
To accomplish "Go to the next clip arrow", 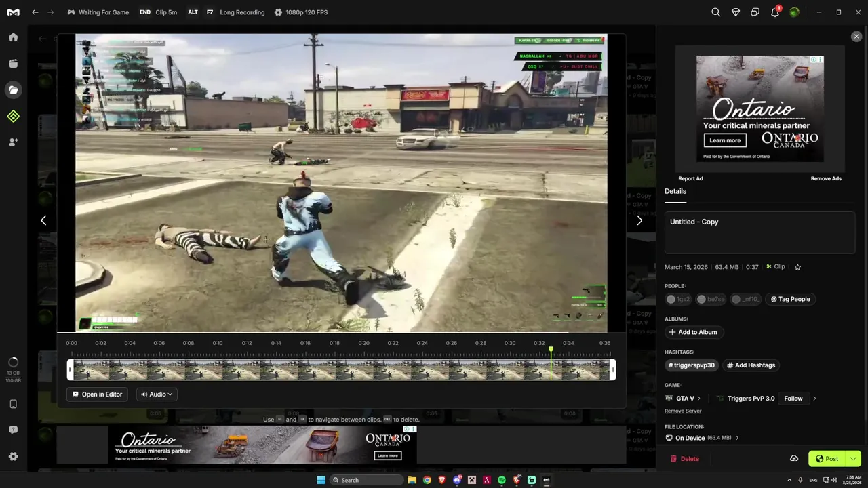I will coord(639,220).
